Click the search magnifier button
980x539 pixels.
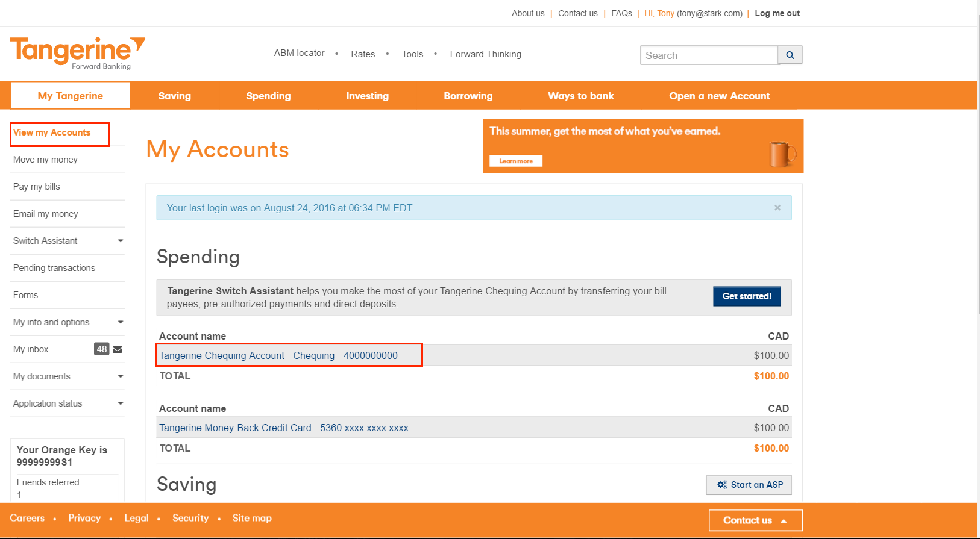pyautogui.click(x=790, y=55)
